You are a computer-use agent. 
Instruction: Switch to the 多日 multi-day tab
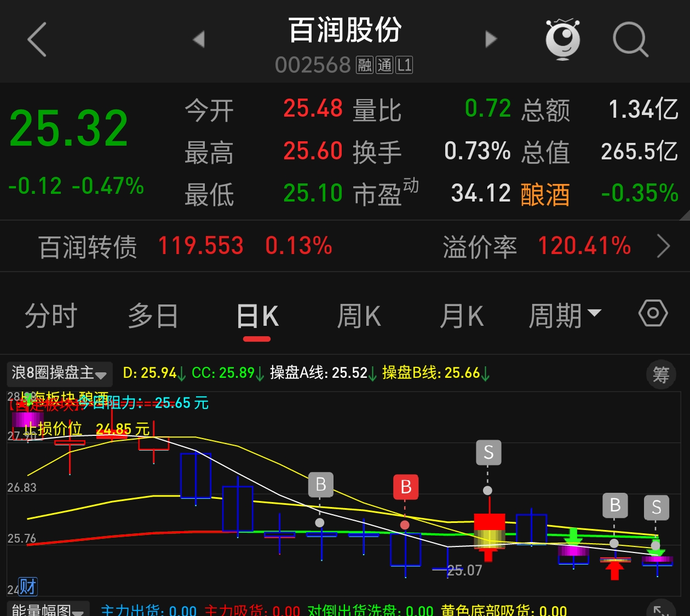153,316
